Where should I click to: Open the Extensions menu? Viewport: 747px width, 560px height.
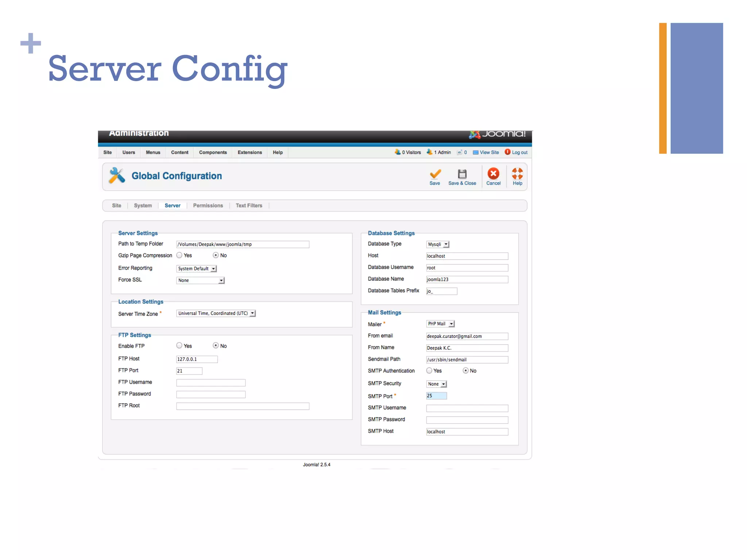pos(250,152)
